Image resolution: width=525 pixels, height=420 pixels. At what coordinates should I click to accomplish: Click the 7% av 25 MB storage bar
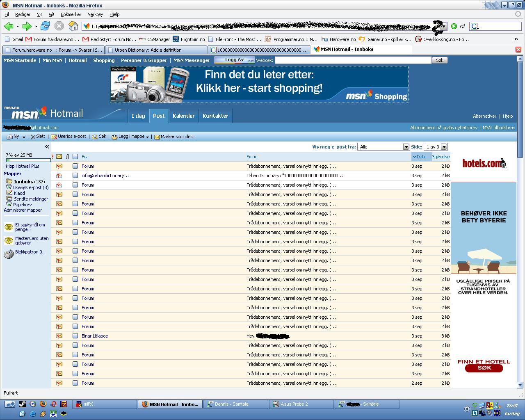pyautogui.click(x=28, y=160)
